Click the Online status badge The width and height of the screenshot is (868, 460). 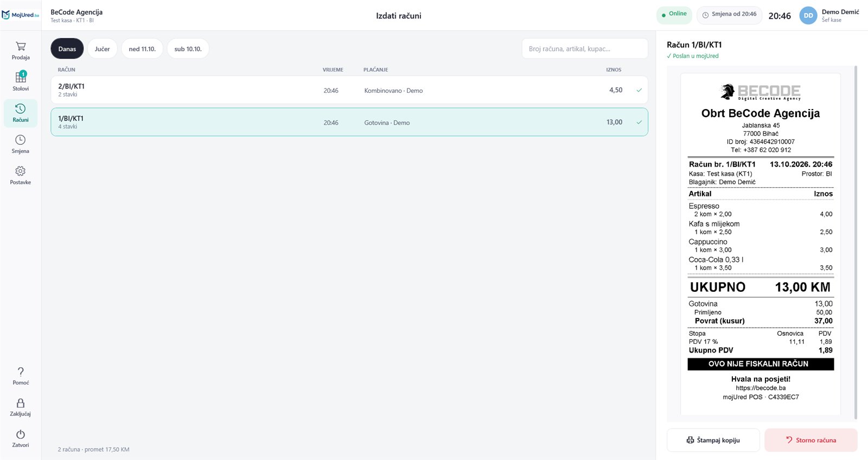[674, 15]
